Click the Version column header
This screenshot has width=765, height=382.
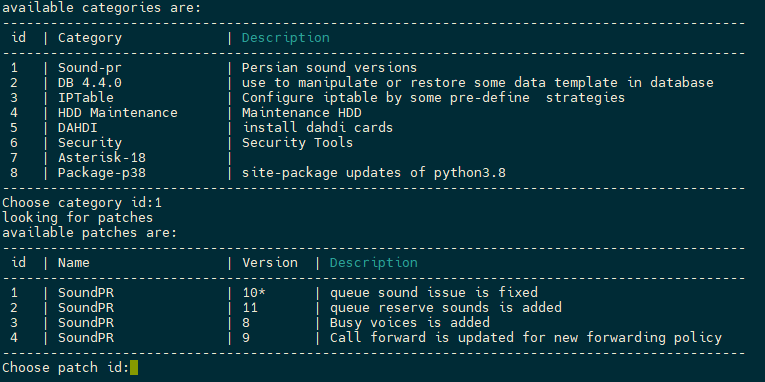pos(270,262)
